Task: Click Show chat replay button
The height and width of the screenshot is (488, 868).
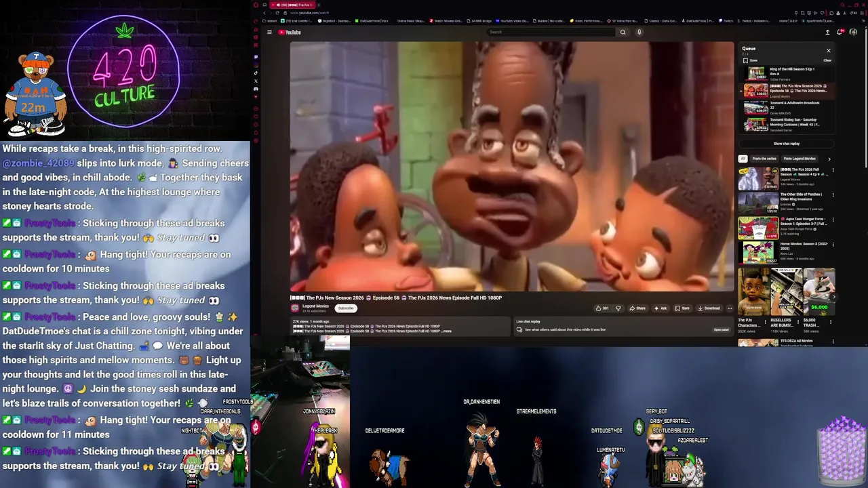Action: click(x=787, y=144)
